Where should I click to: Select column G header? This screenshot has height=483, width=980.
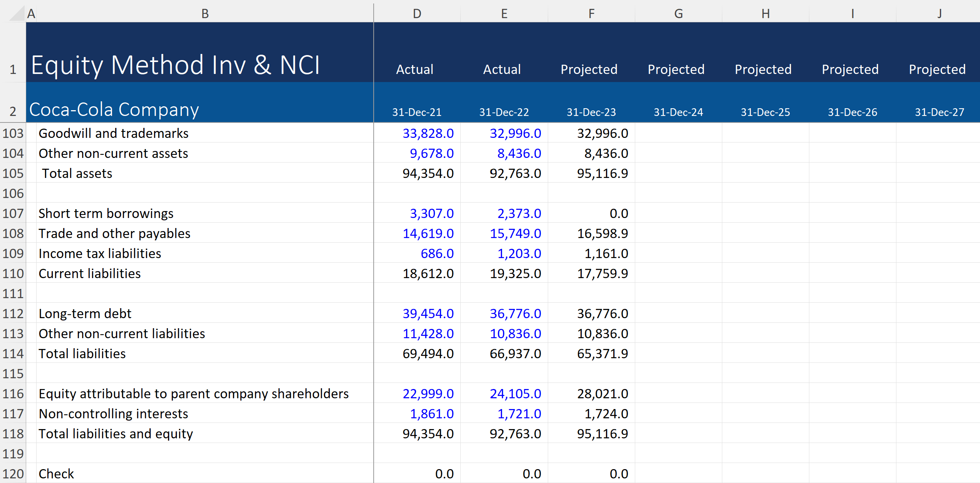[678, 13]
